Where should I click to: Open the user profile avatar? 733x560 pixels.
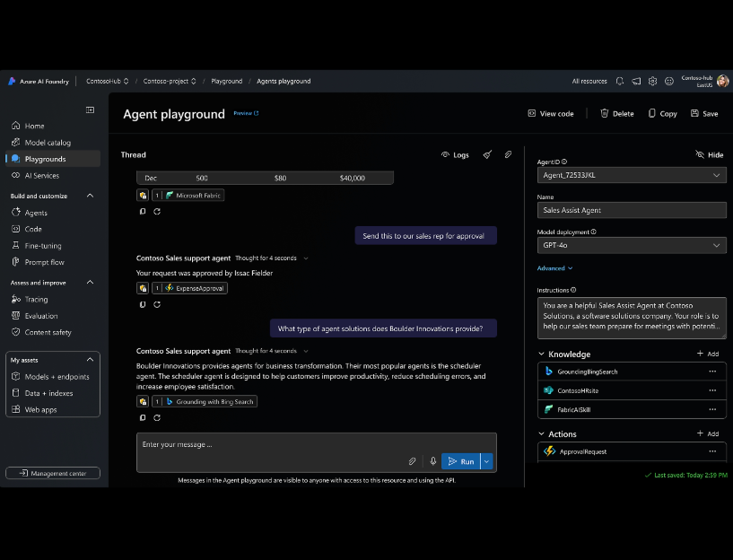click(723, 81)
